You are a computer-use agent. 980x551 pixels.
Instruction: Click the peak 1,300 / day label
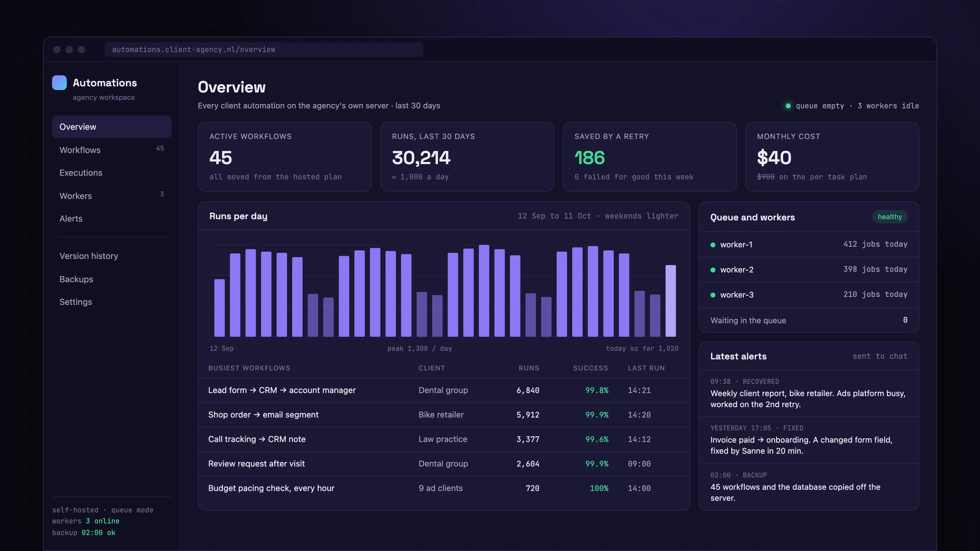tap(420, 348)
